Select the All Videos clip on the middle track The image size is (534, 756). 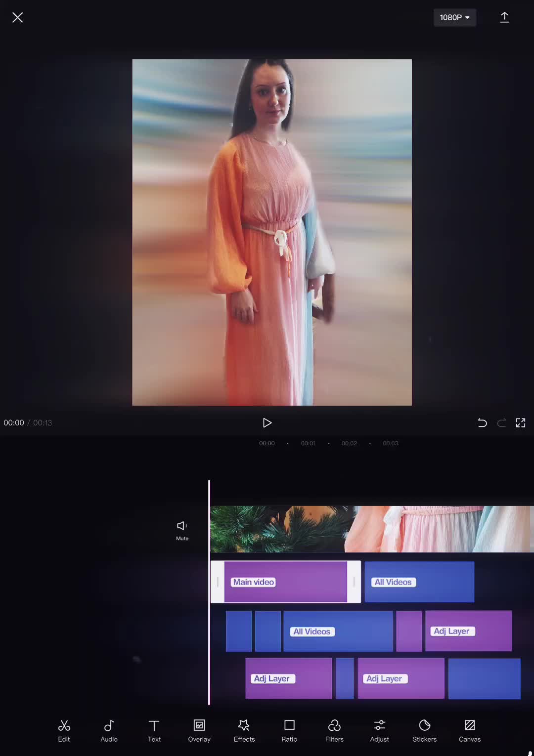pyautogui.click(x=338, y=631)
